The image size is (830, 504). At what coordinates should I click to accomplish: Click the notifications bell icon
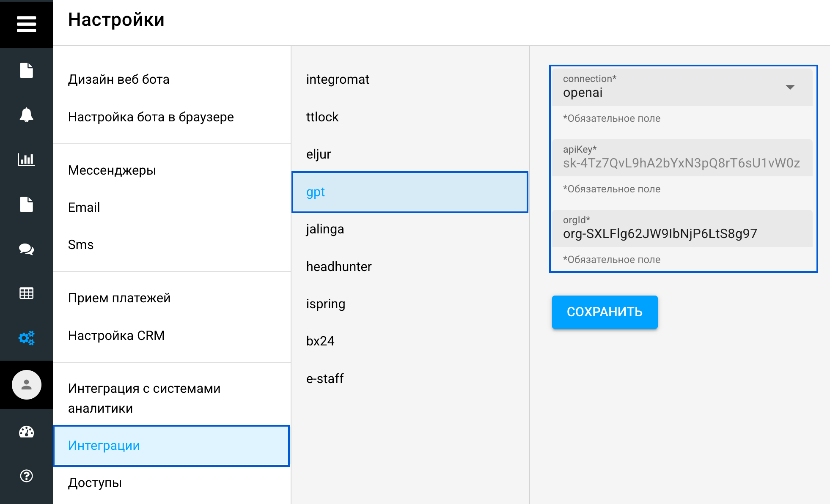(26, 115)
